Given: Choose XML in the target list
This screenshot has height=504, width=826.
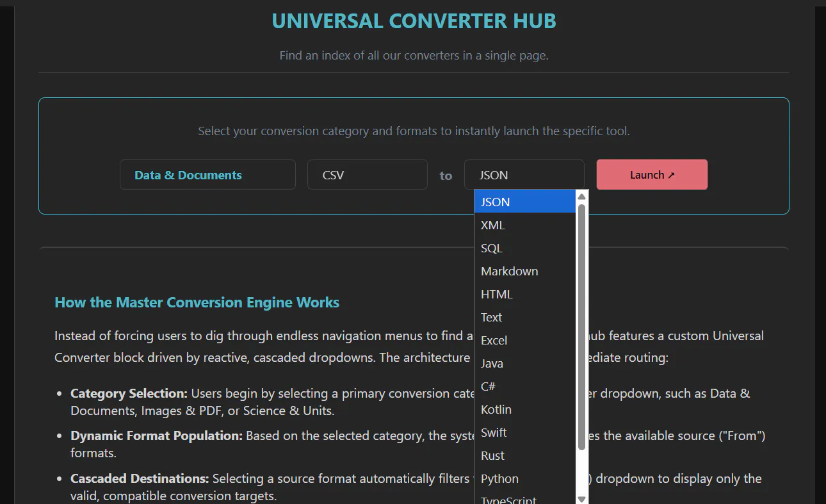Looking at the screenshot, I should 525,225.
